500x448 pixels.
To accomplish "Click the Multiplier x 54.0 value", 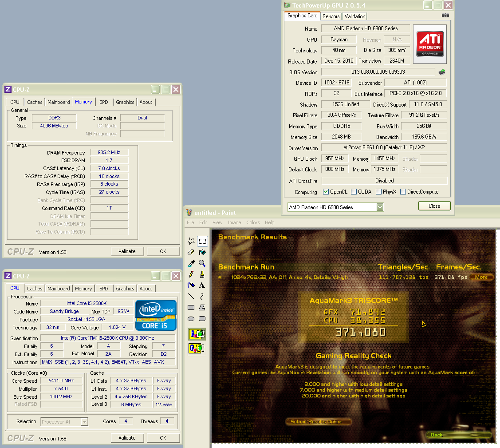I will click(61, 389).
